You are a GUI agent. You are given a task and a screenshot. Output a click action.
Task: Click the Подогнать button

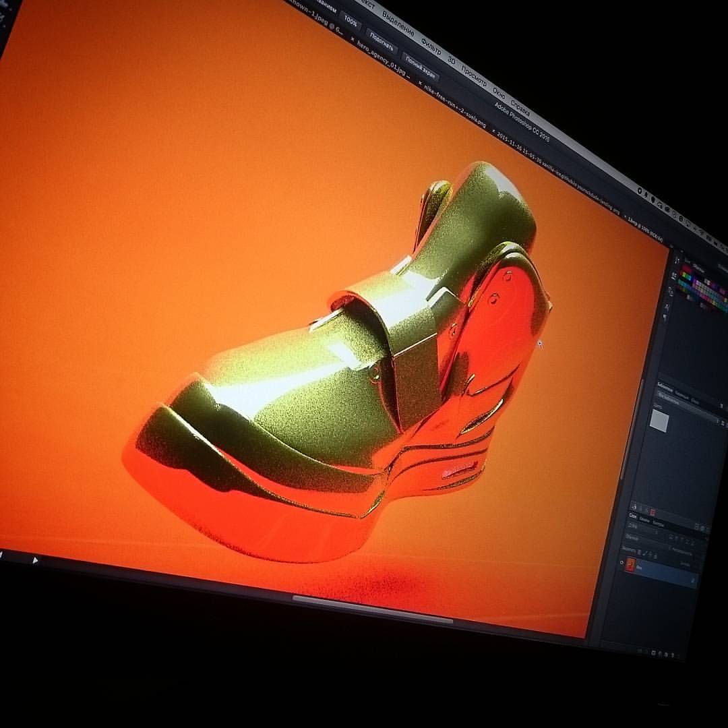(x=382, y=41)
